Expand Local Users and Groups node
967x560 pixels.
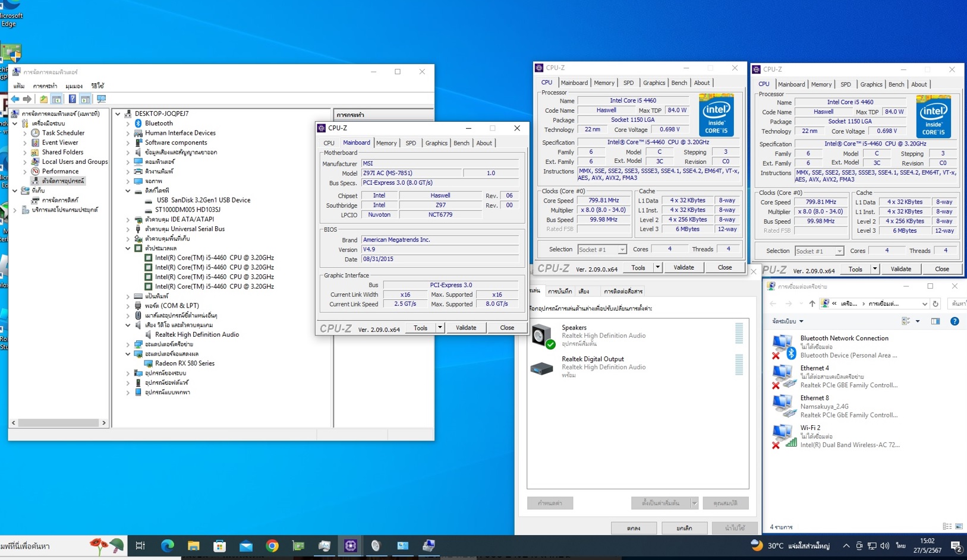pos(25,162)
